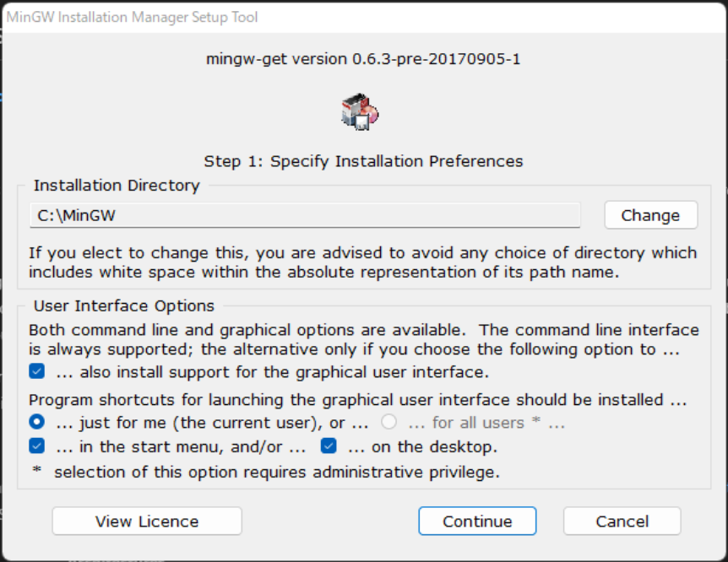Open the View Licence button
The image size is (728, 562).
[x=147, y=521]
